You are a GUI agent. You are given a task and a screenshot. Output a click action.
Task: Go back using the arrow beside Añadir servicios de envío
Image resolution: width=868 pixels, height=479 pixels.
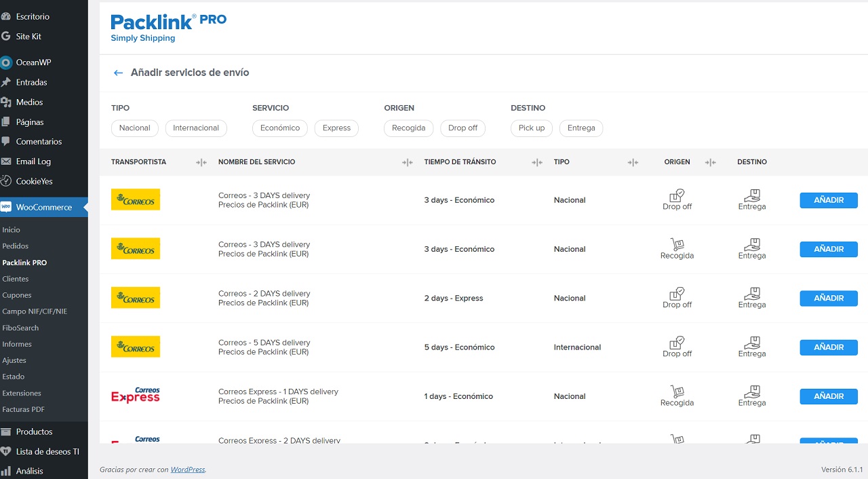tap(118, 73)
